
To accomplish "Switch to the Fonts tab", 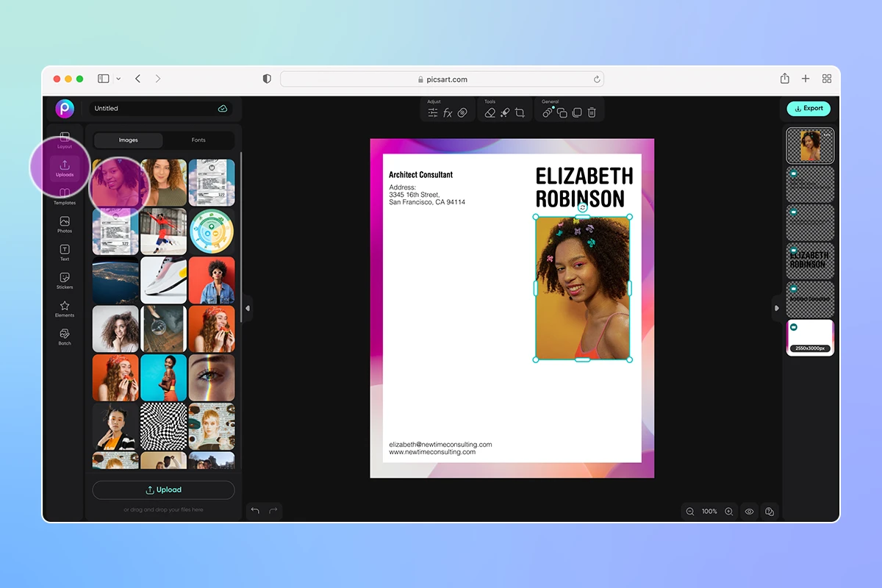I will pyautogui.click(x=197, y=140).
